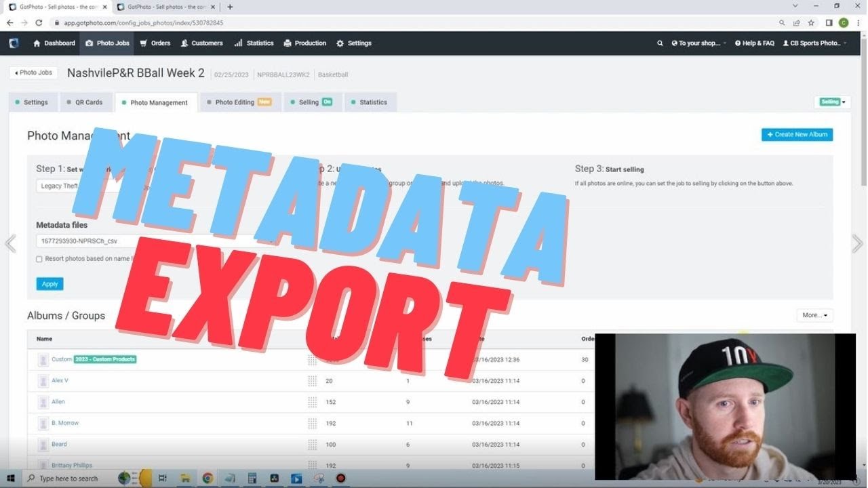Viewport: 868px width, 488px height.
Task: Open a new browser tab
Action: pos(230,7)
